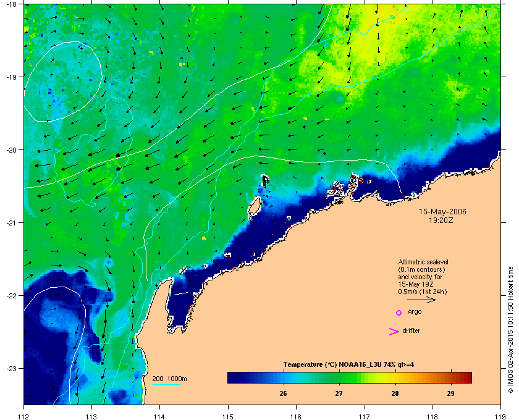519x420 pixels.
Task: Click the 19:20Z time label
Action: (441, 220)
